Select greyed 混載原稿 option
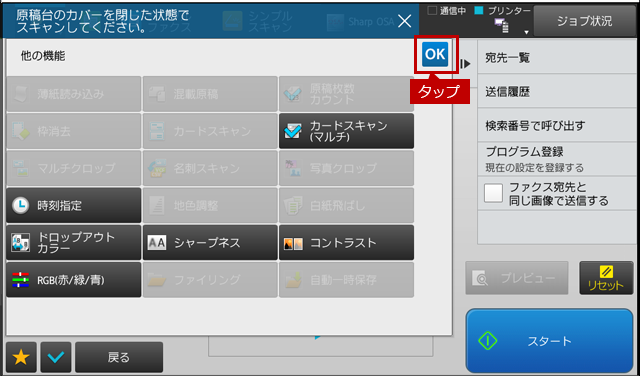This screenshot has width=640, height=376. click(x=210, y=94)
